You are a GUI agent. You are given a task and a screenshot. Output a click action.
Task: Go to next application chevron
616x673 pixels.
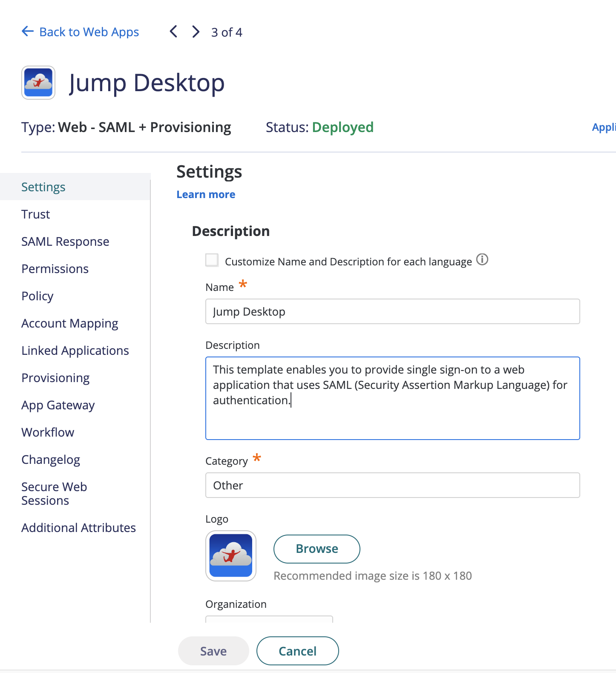[196, 32]
